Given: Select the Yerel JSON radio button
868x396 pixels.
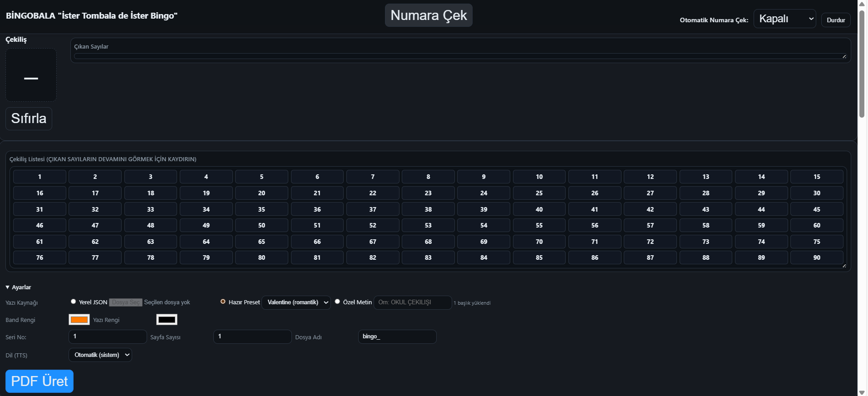Looking at the screenshot, I should click(x=74, y=302).
